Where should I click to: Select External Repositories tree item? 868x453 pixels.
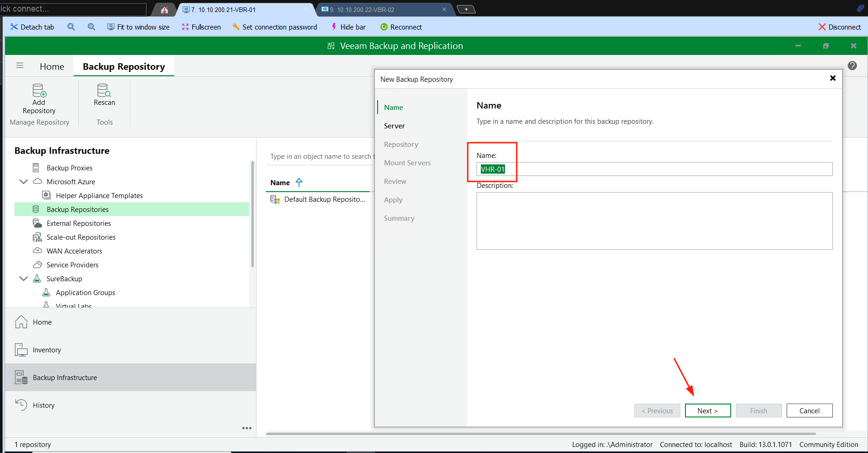coord(79,223)
